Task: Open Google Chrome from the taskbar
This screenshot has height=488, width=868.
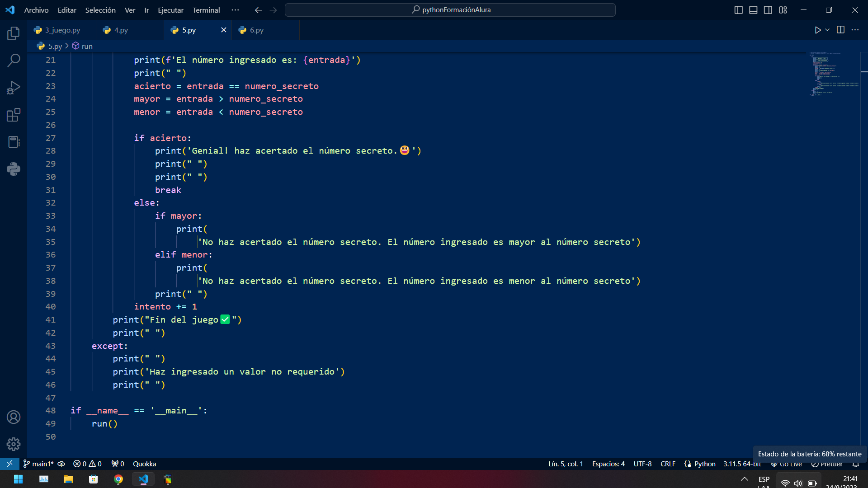Action: (118, 479)
